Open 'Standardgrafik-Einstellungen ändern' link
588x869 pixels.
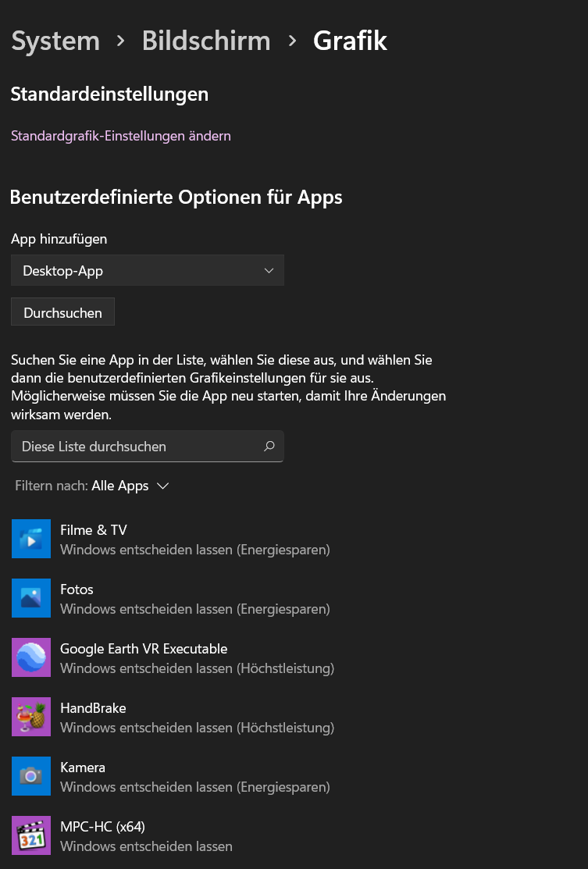tap(121, 136)
